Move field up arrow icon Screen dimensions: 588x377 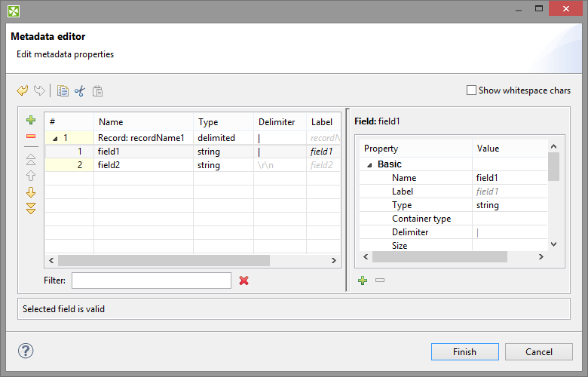coord(31,176)
